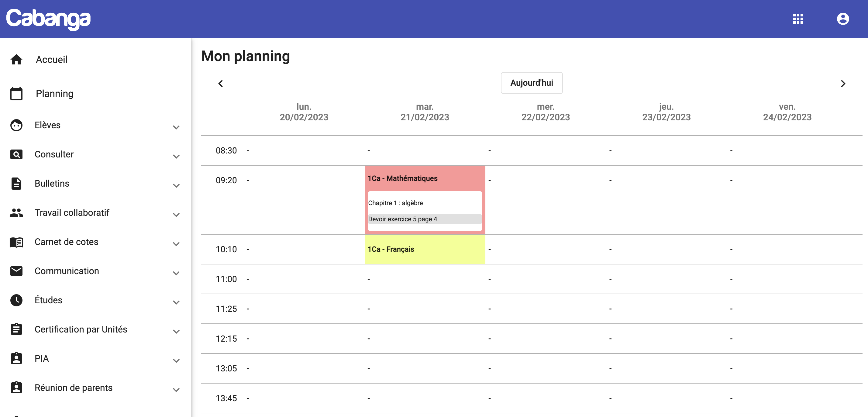Go to previous week arrow
The width and height of the screenshot is (868, 417).
221,83
